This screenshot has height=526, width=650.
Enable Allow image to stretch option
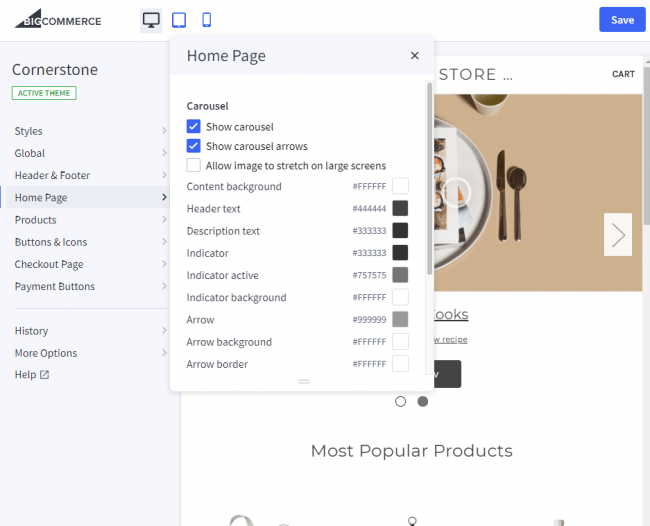pyautogui.click(x=194, y=166)
